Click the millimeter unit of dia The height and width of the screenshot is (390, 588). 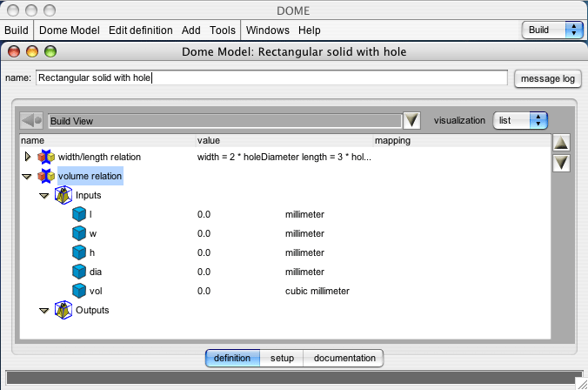304,272
